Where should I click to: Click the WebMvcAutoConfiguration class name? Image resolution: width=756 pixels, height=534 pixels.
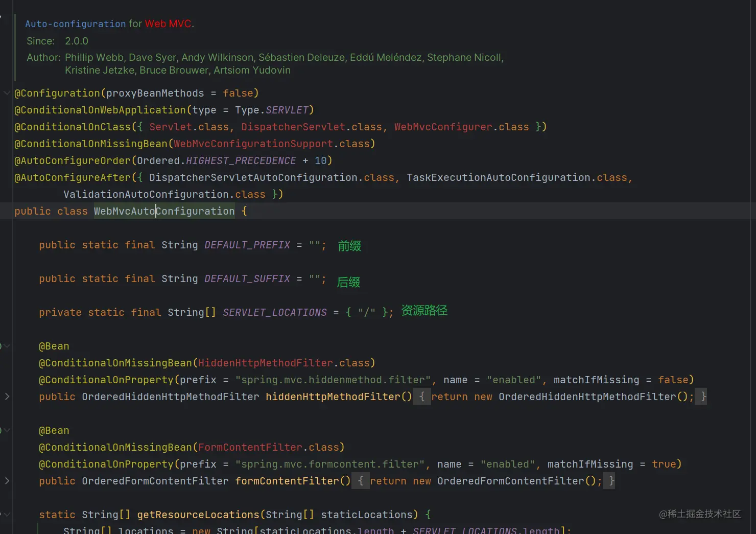pos(164,211)
